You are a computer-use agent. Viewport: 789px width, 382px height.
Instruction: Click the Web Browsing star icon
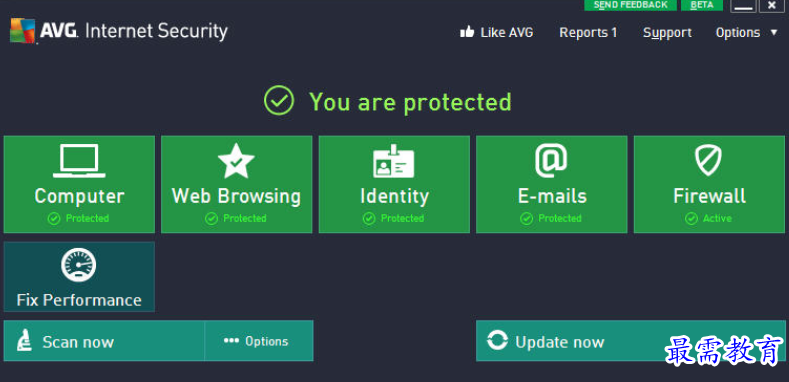[236, 161]
